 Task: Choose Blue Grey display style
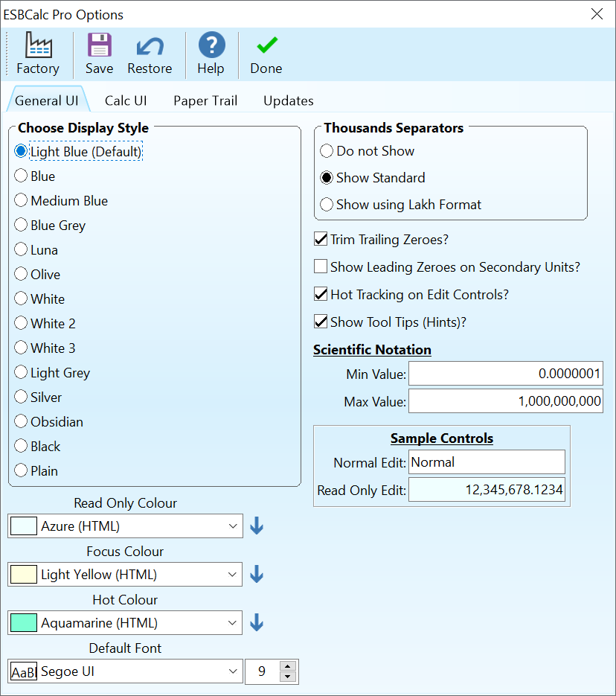[x=50, y=226]
